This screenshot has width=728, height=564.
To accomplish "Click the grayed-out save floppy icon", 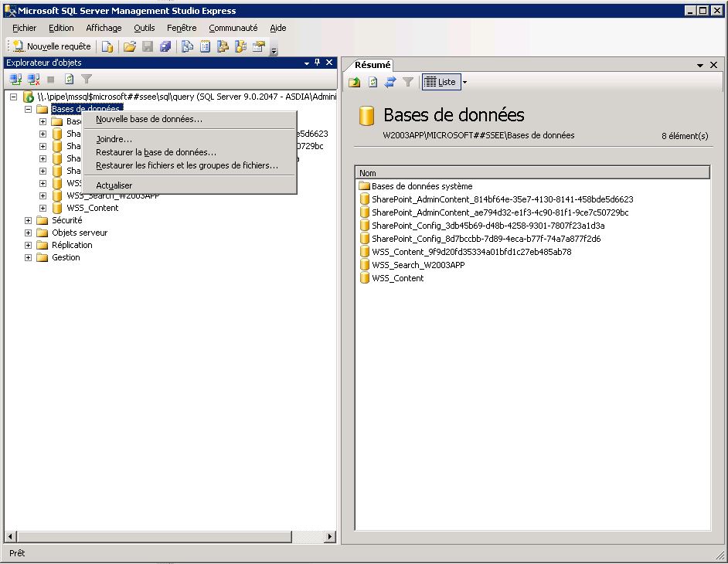I will click(148, 46).
